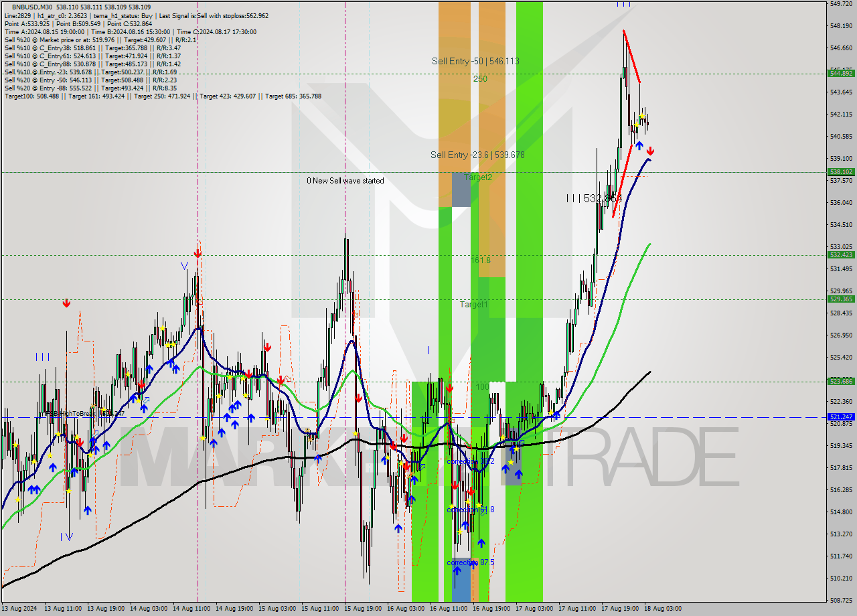
Task: Click the 534.510 price axis label
Action: click(x=841, y=224)
